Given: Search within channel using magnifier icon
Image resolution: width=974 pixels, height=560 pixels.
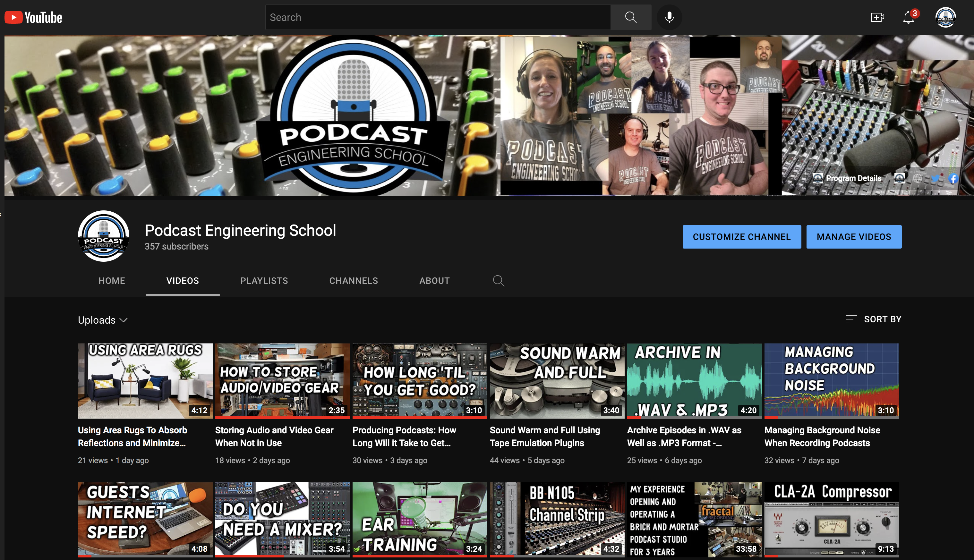Looking at the screenshot, I should click(x=499, y=281).
